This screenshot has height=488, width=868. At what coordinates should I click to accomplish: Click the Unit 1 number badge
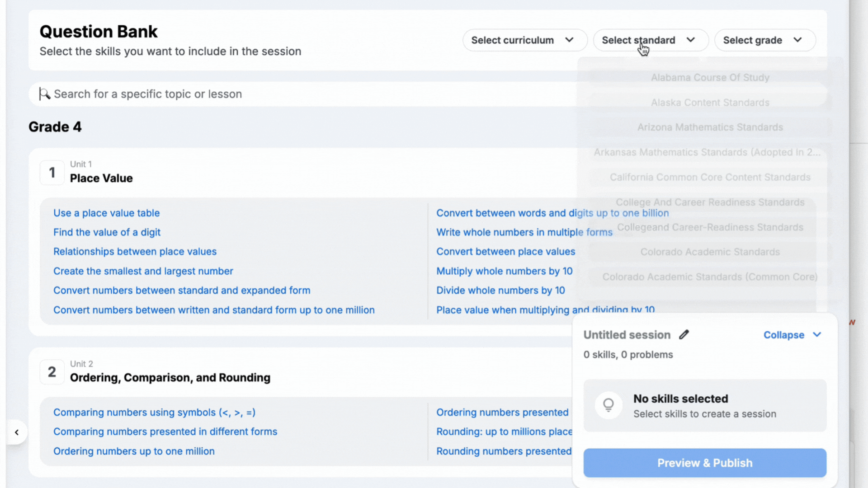[52, 173]
